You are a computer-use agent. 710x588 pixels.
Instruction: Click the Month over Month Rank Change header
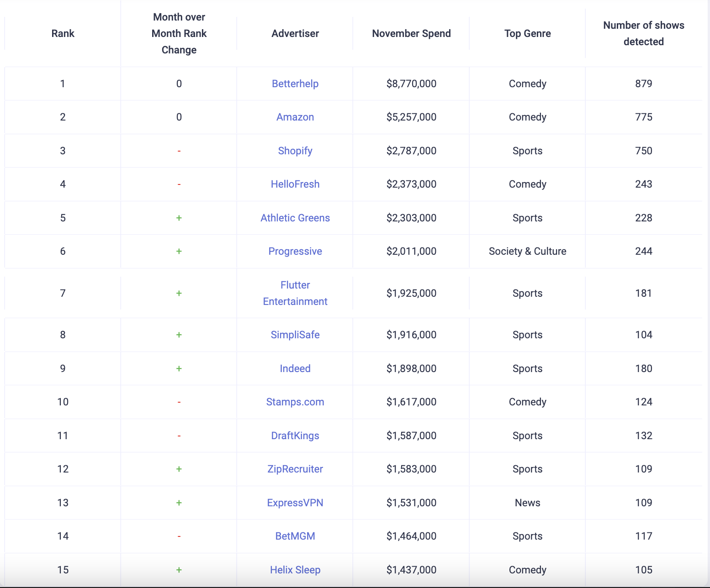pos(179,33)
